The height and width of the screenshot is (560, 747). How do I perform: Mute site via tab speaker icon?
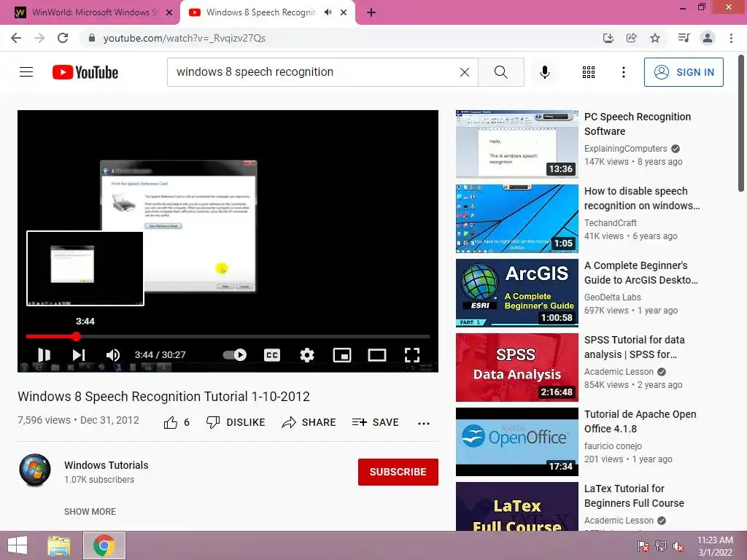[x=328, y=12]
